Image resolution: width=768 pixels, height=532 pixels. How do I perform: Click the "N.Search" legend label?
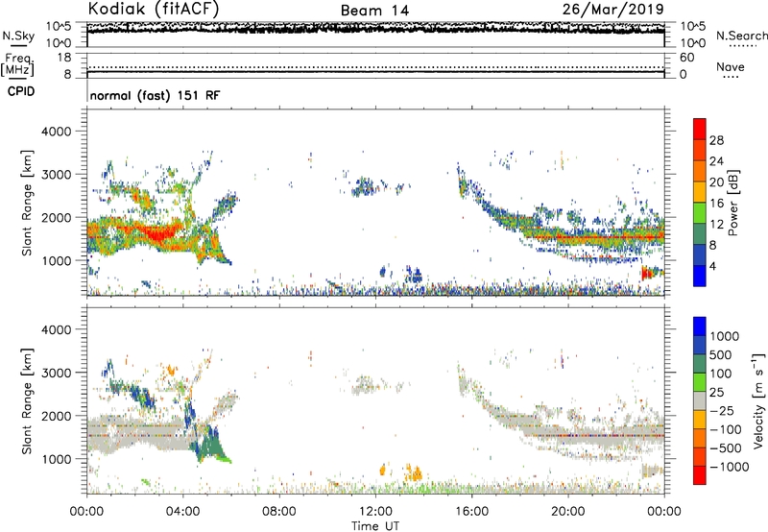coord(742,36)
